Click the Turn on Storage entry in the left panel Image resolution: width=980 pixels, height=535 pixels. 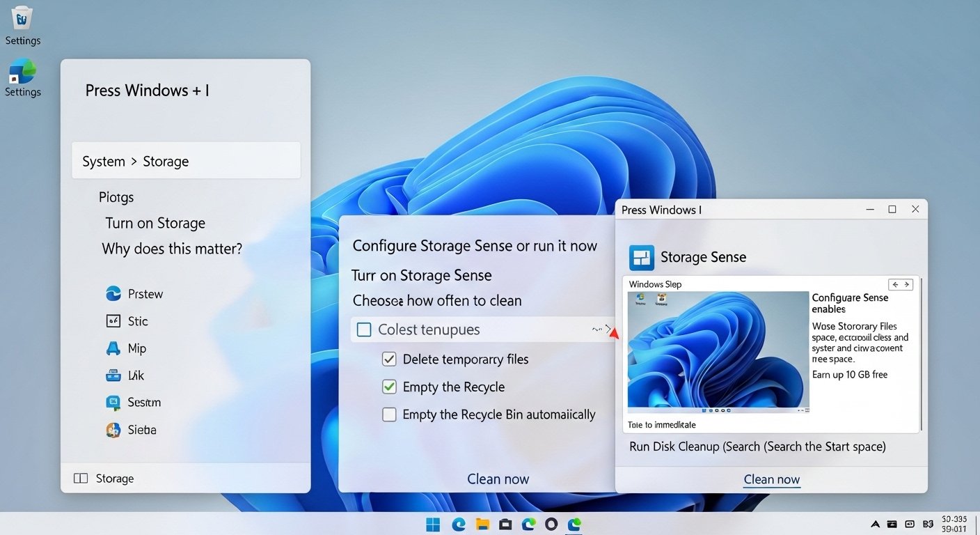155,223
